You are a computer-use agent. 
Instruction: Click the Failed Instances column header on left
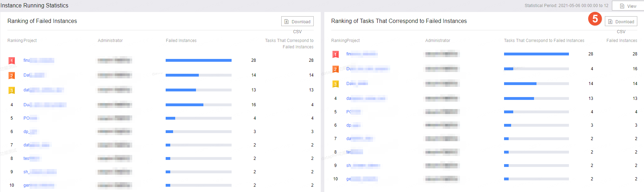coord(181,41)
